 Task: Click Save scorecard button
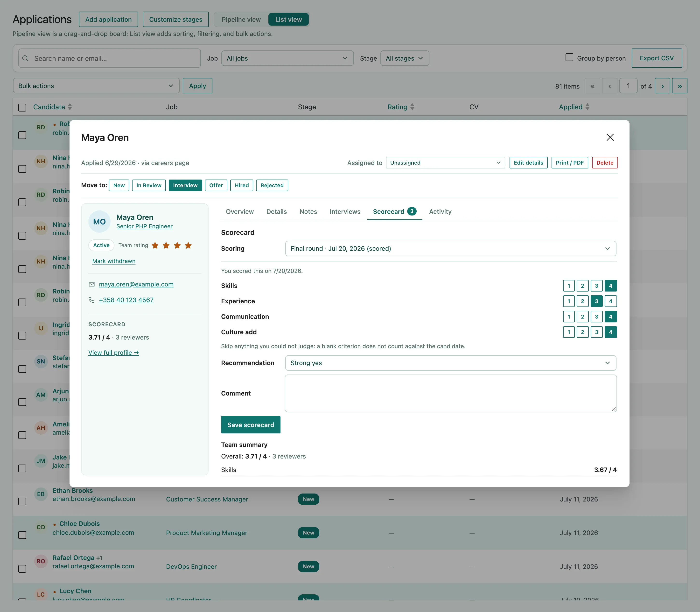(x=250, y=425)
